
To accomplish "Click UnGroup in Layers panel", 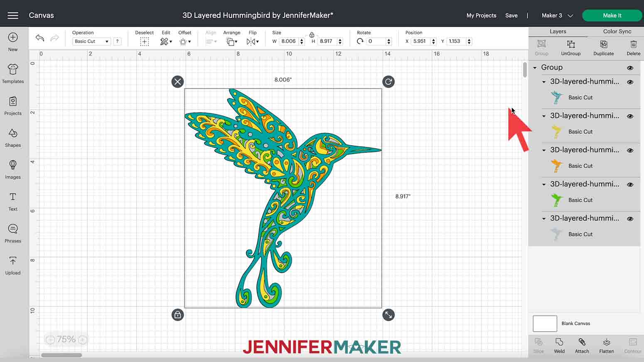I will [571, 48].
